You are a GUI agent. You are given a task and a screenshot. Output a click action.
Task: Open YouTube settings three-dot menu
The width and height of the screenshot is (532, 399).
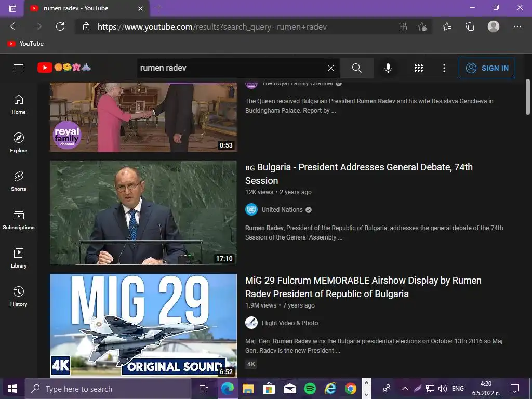click(444, 68)
